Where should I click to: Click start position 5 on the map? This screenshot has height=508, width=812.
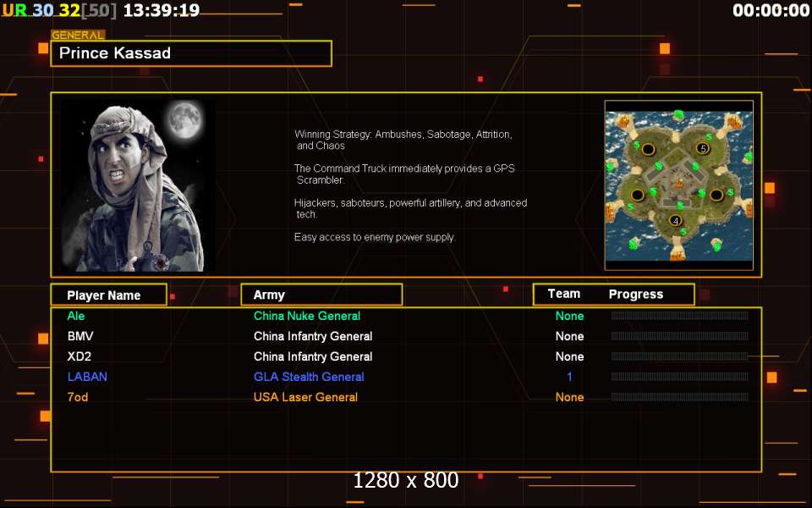coord(703,149)
